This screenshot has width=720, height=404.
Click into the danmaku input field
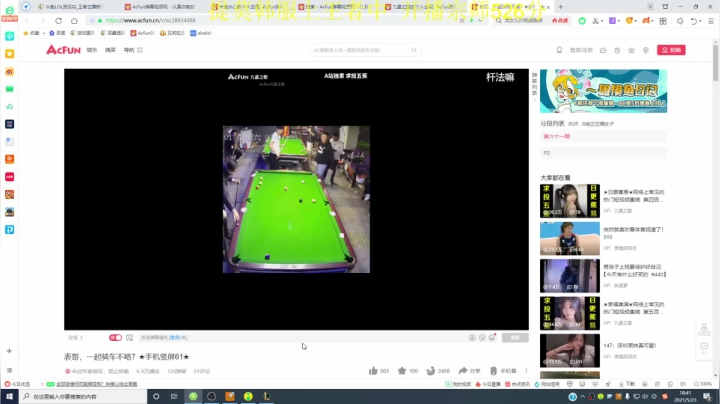[301, 337]
